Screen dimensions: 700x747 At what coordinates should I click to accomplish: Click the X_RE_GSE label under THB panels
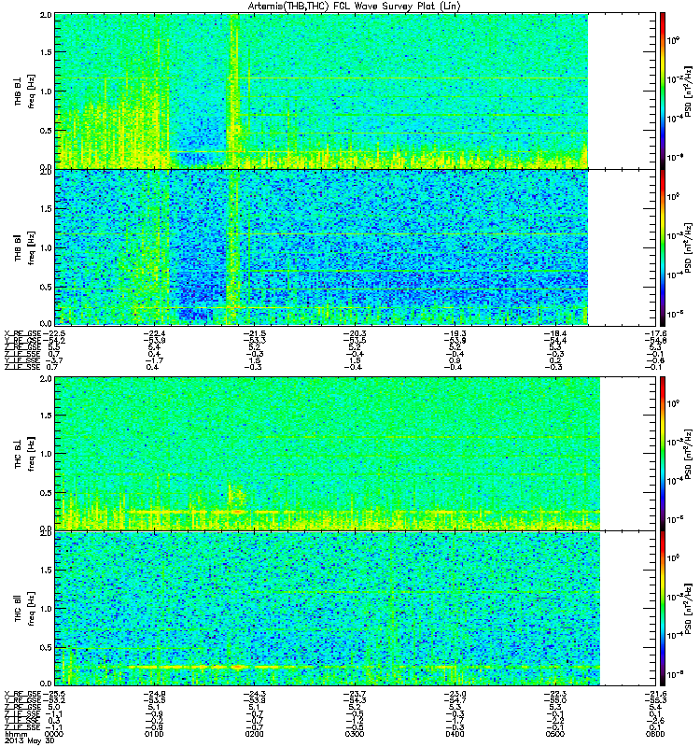[x=22, y=333]
